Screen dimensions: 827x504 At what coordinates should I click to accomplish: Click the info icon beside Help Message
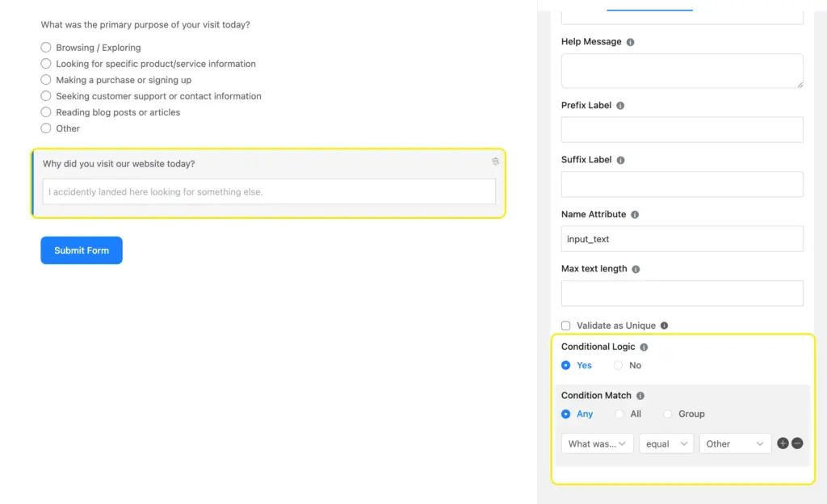630,41
